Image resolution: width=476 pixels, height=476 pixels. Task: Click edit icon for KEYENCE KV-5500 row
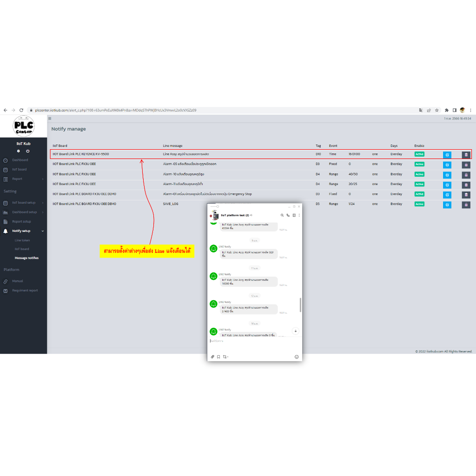click(x=447, y=155)
